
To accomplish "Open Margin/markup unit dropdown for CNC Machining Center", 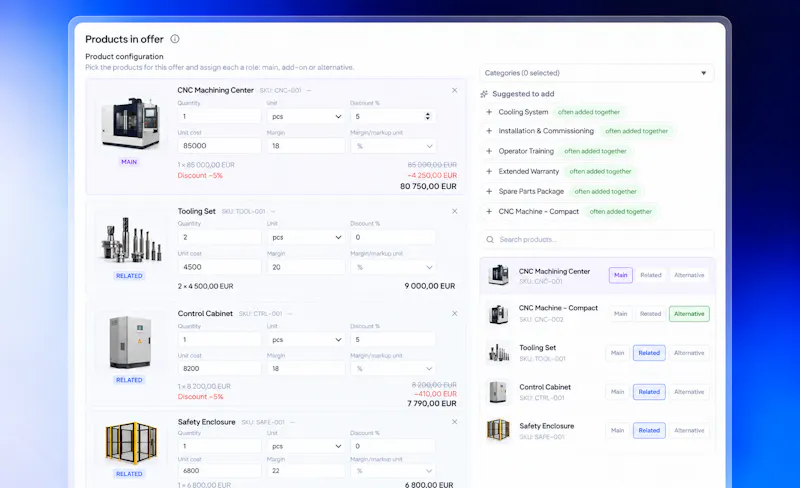I will click(x=393, y=146).
